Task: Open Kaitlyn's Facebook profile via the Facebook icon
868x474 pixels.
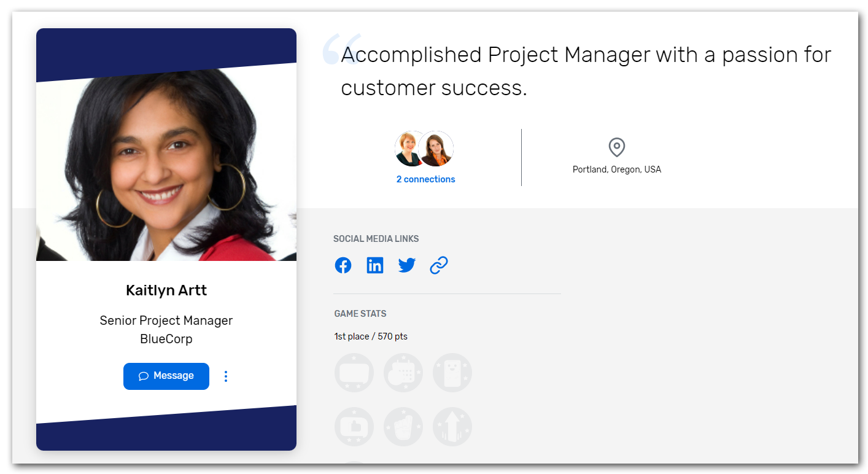Action: click(343, 265)
